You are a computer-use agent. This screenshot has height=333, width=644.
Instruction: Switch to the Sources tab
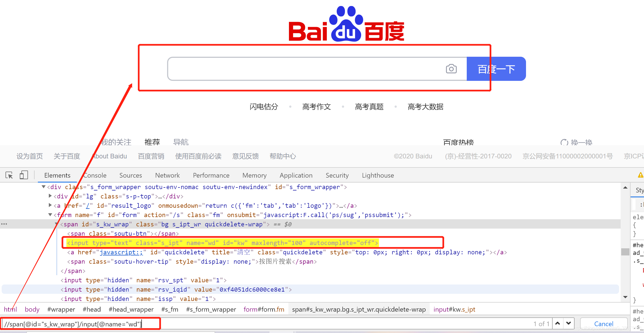tap(131, 175)
